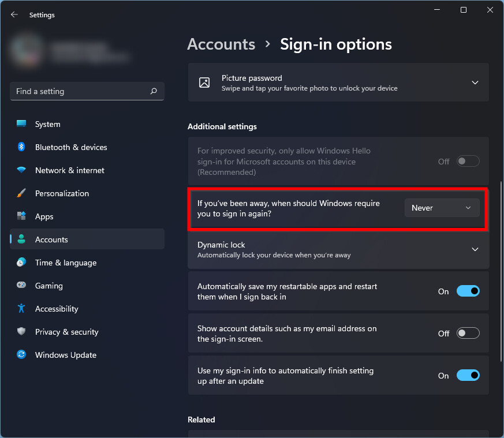
Task: Click the Find a setting search box
Action: pos(87,91)
